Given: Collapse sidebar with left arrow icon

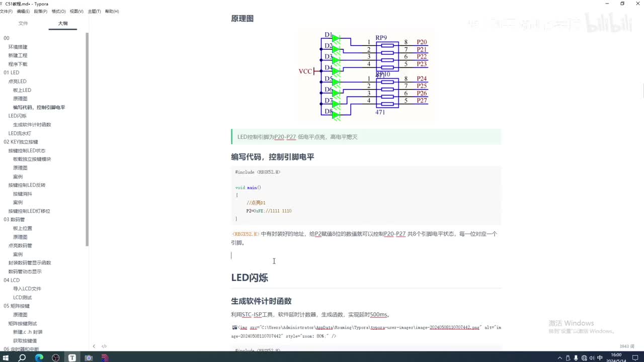Looking at the screenshot, I should click(x=94, y=346).
